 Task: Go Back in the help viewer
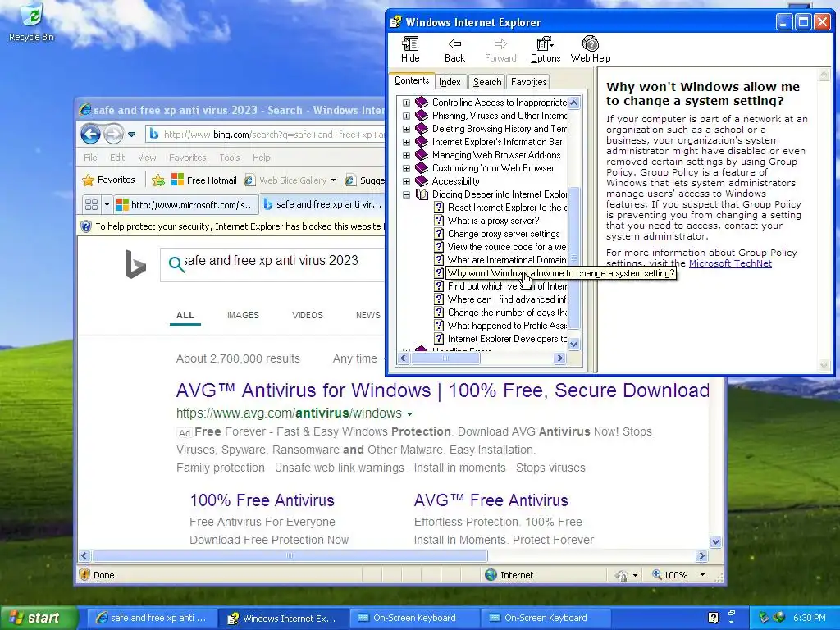454,49
